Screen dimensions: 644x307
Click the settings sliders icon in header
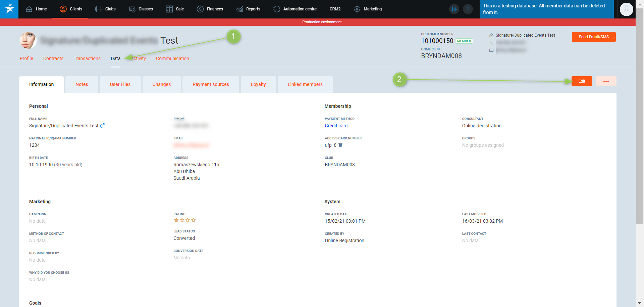pos(454,9)
